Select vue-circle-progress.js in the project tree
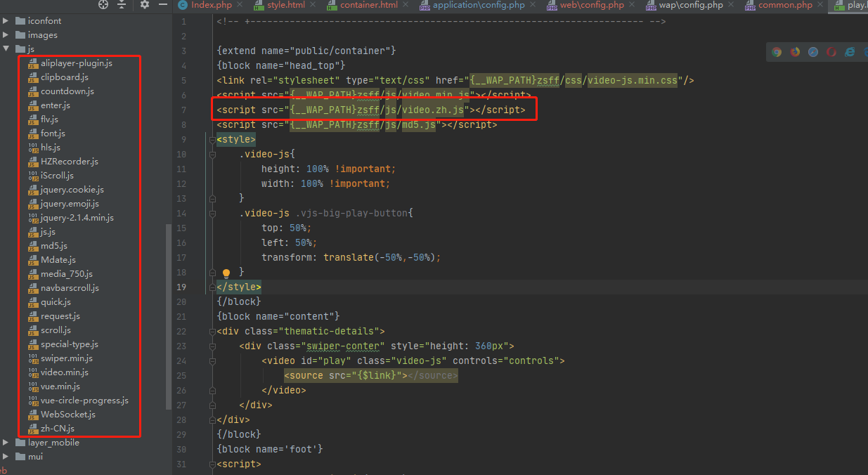Image resolution: width=868 pixels, height=475 pixels. [84, 401]
